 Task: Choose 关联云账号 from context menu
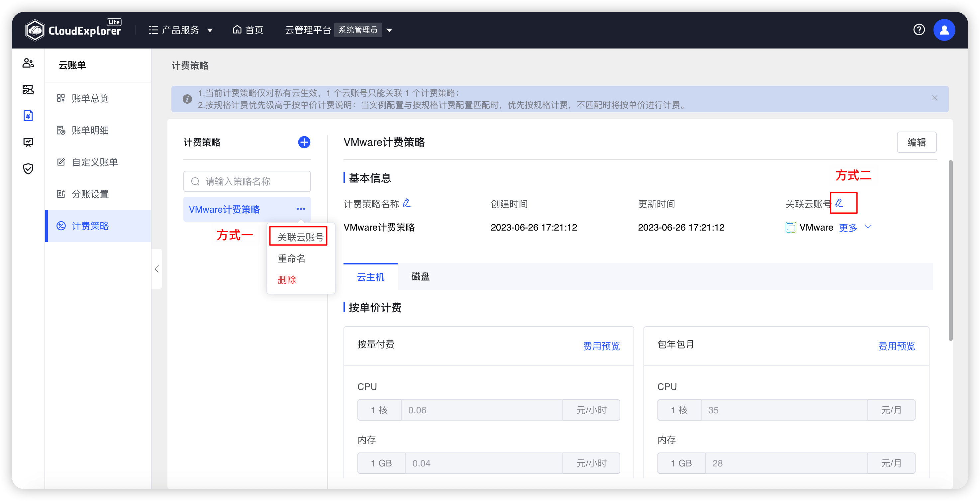coord(301,237)
